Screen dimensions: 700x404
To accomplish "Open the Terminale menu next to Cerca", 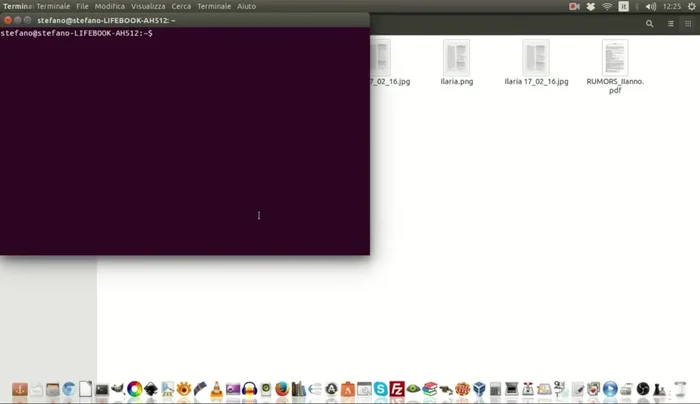I will [214, 6].
